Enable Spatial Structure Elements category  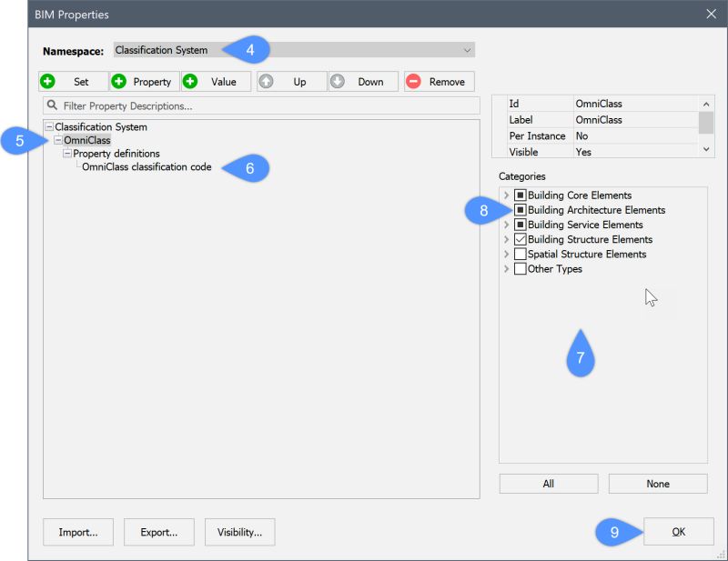[x=521, y=254]
